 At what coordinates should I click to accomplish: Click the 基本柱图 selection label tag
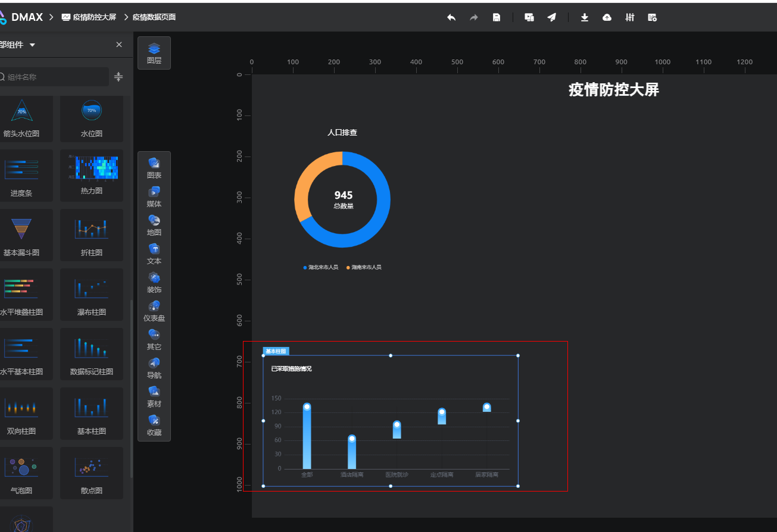tap(276, 351)
